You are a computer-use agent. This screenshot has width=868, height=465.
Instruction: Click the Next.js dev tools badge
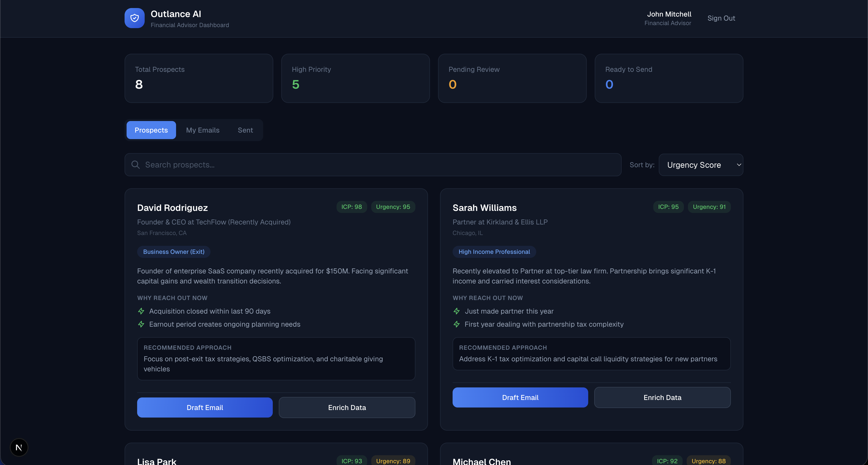pos(19,447)
